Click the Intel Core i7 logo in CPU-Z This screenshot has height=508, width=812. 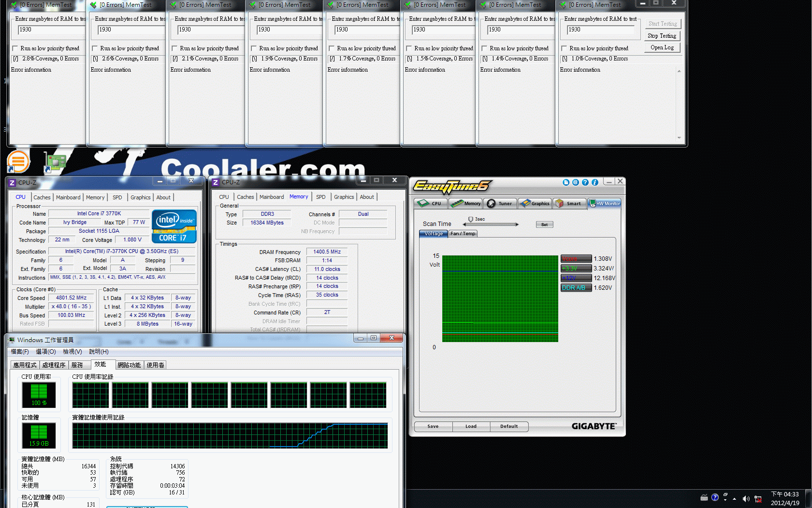(x=174, y=226)
